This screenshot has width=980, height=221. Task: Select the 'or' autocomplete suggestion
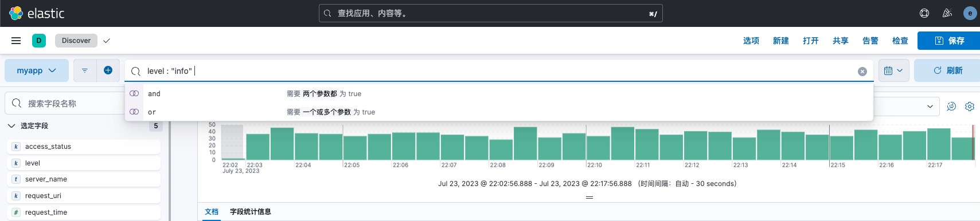[x=499, y=112]
